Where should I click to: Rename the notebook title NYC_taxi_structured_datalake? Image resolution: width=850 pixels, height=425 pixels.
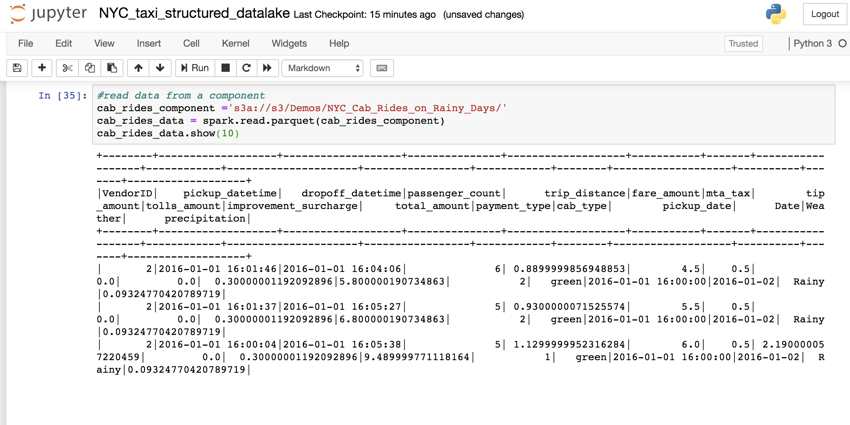[x=194, y=14]
